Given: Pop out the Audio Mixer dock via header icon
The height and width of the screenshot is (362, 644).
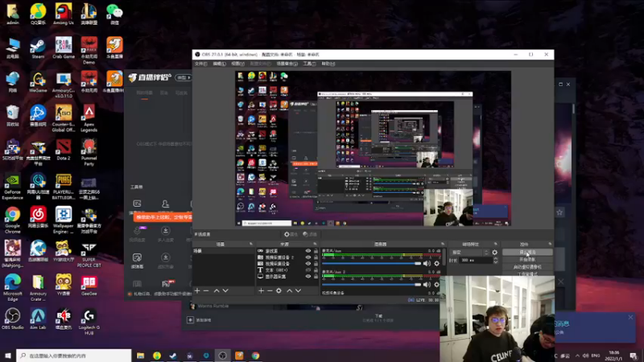Looking at the screenshot, I should (442, 245).
